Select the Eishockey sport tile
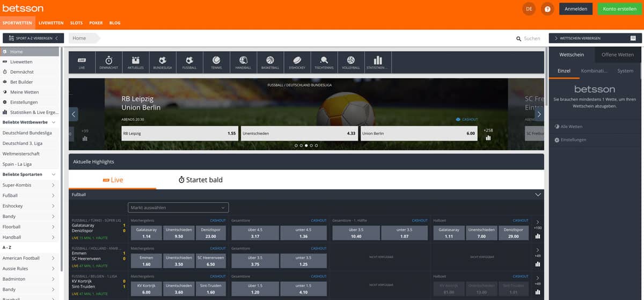The image size is (644, 300). click(x=297, y=62)
